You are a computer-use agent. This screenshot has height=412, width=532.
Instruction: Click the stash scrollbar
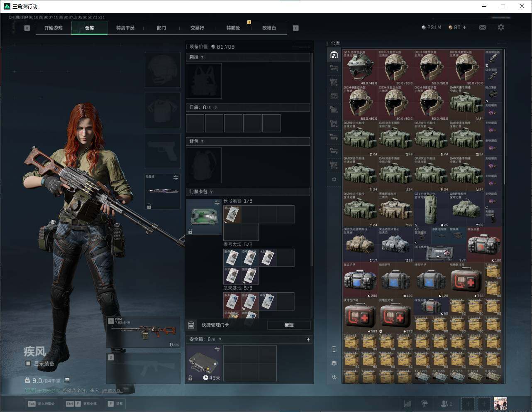point(504,118)
